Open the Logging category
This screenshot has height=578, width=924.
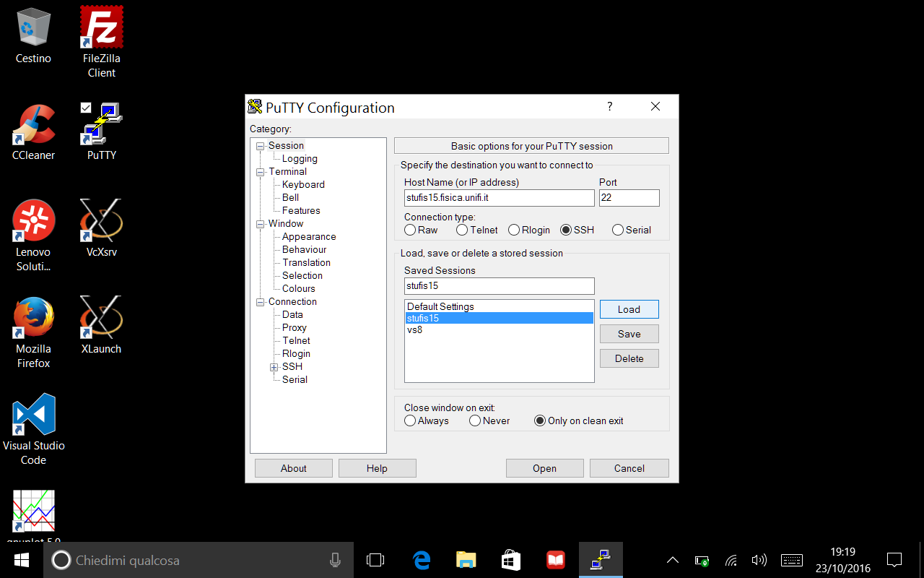300,158
